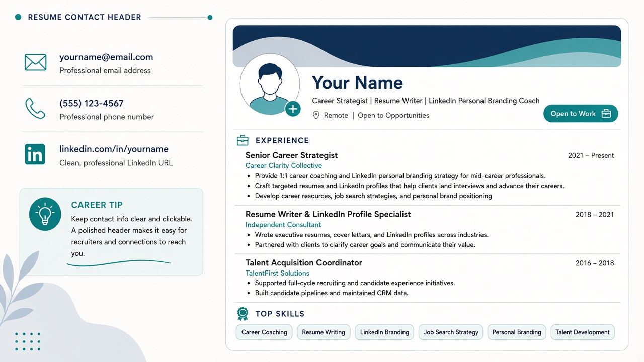This screenshot has width=644, height=362.
Task: Open the TalentFirst Solutions company link
Action: (x=277, y=274)
